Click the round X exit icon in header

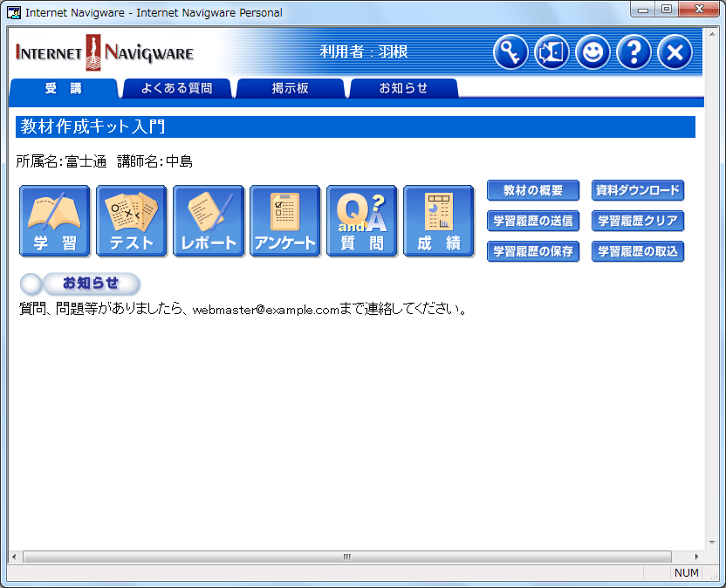click(675, 52)
